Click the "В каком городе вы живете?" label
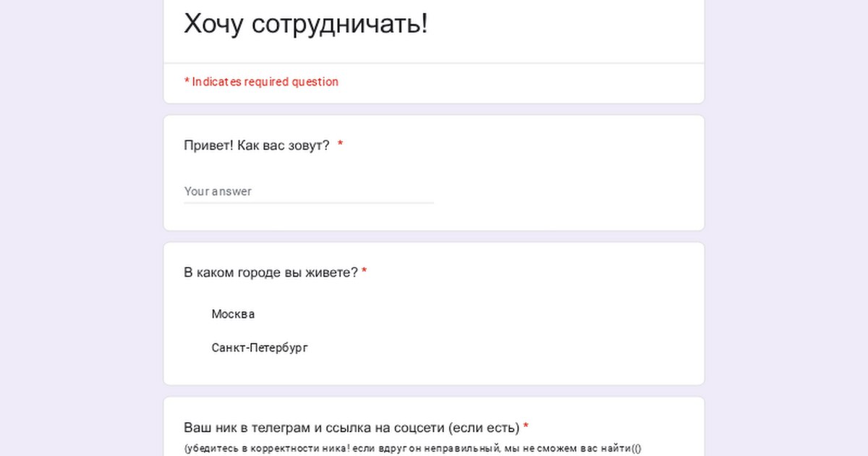This screenshot has height=456, width=868. pyautogui.click(x=271, y=273)
